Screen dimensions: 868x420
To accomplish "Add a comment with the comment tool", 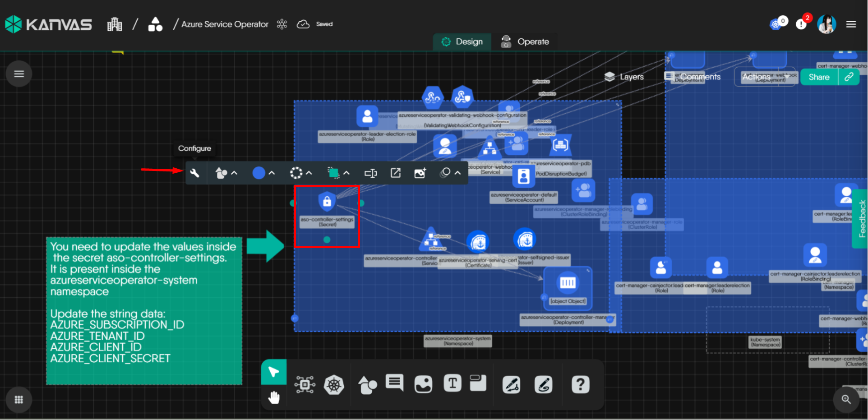I will pos(395,383).
